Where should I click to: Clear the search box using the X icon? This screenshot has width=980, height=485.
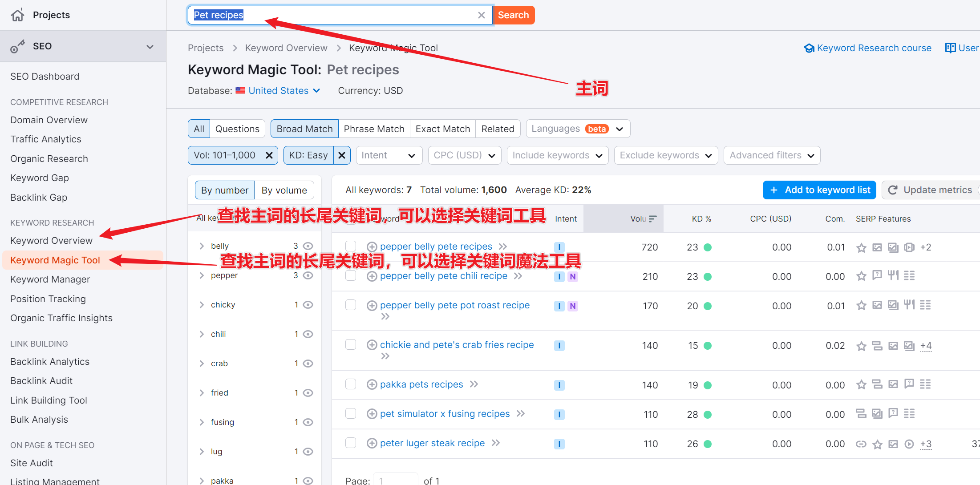tap(481, 15)
